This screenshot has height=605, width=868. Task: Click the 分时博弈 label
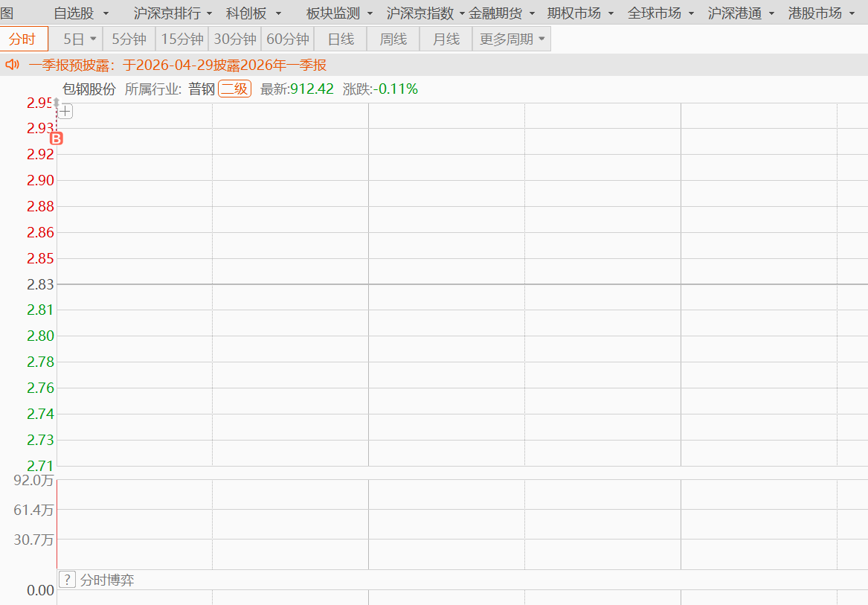coord(107,580)
